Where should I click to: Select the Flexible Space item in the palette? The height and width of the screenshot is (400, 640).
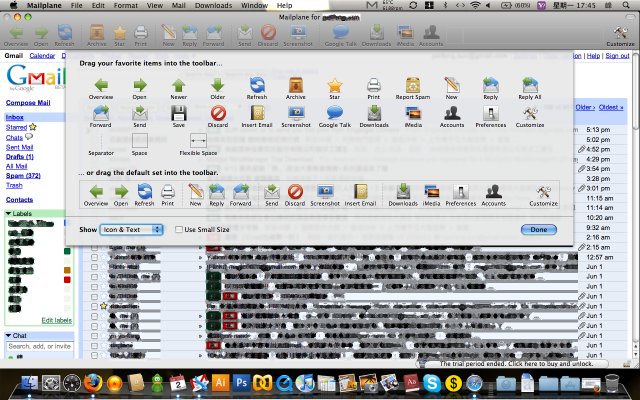[x=198, y=144]
